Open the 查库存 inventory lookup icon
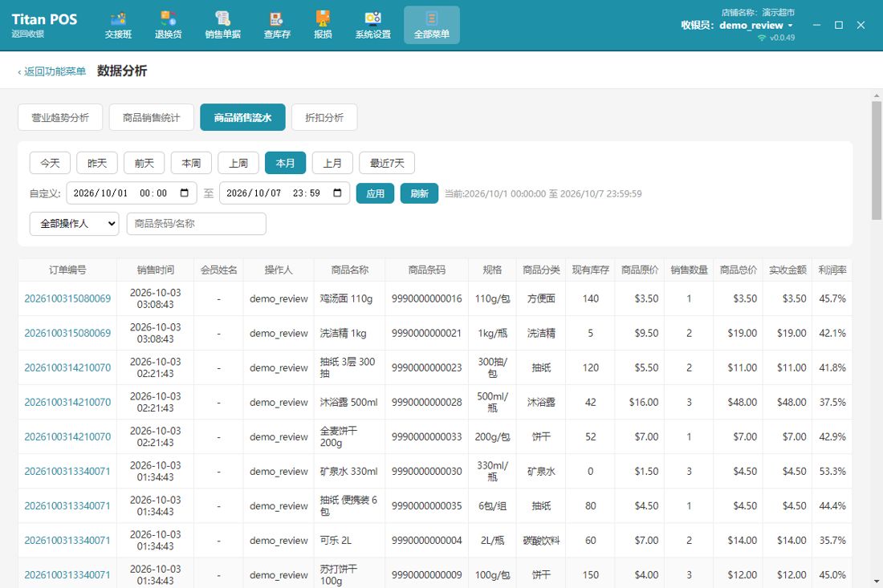This screenshot has height=588, width=883. [x=277, y=26]
